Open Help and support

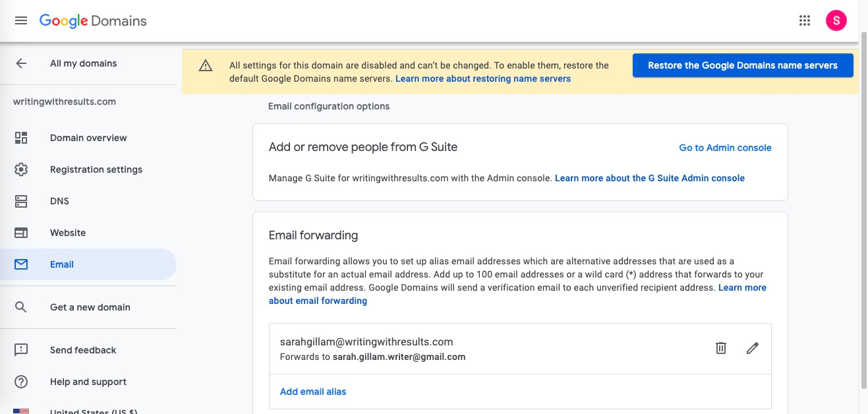88,382
